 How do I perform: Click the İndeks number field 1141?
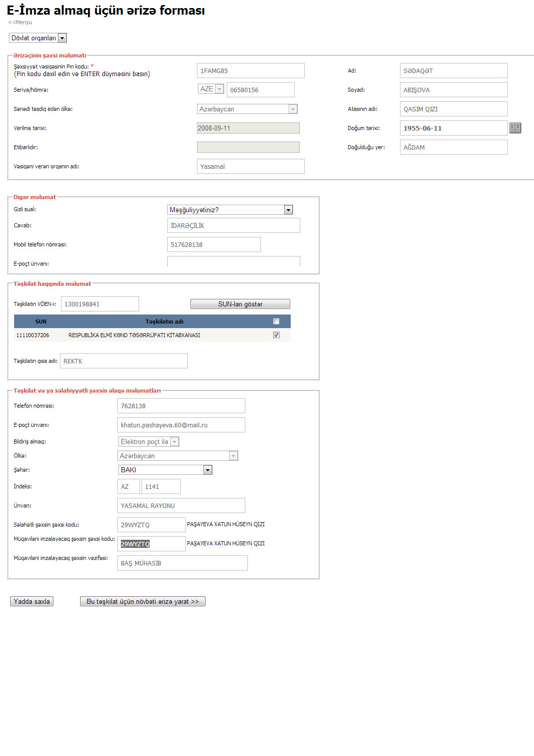(161, 486)
